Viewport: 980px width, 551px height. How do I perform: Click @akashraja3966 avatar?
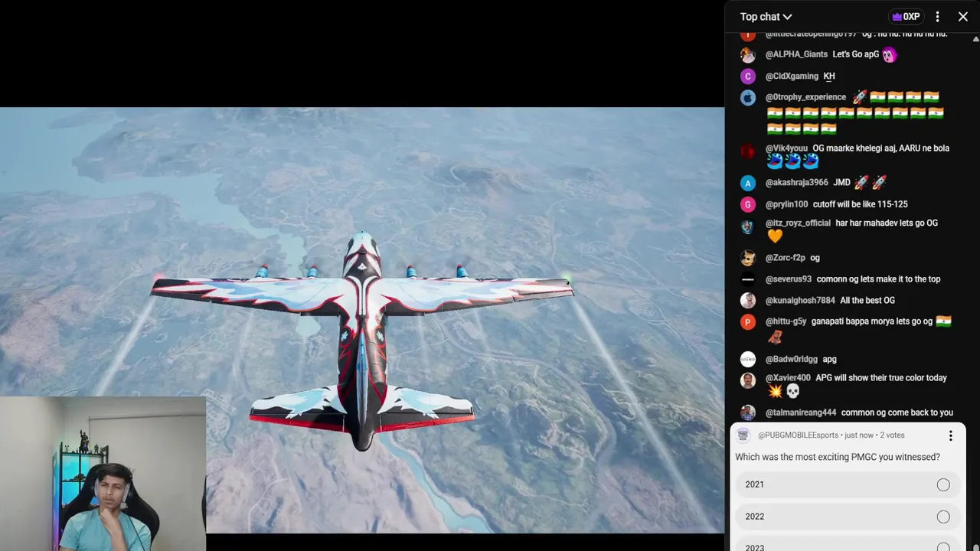tap(748, 183)
